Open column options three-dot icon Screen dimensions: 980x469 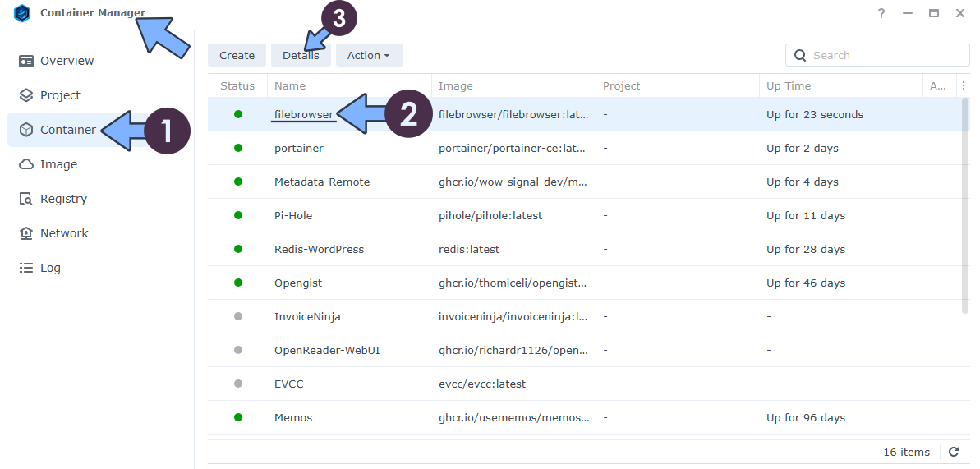(963, 85)
